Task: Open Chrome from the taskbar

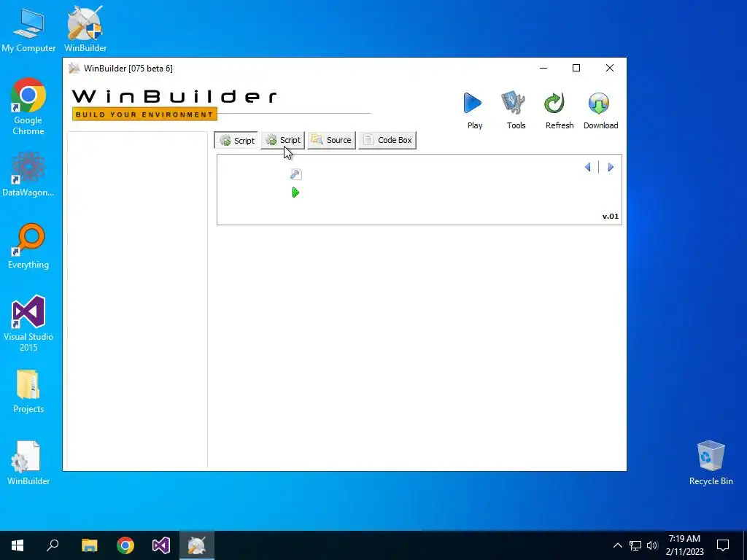Action: [x=125, y=545]
